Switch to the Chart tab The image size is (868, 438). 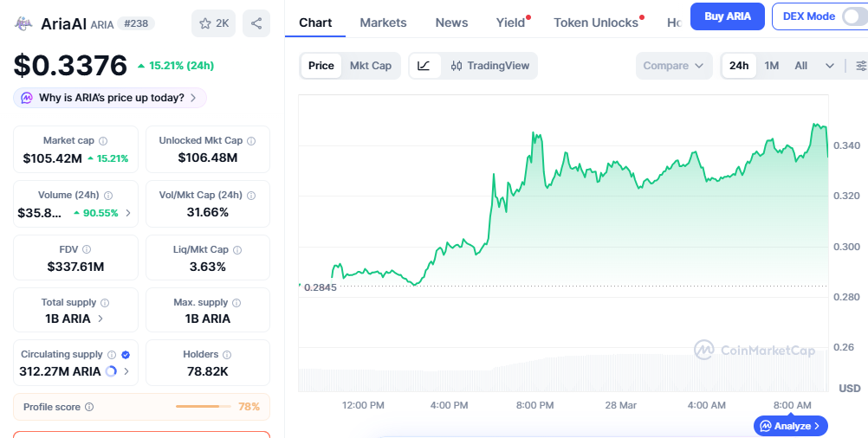coord(315,23)
